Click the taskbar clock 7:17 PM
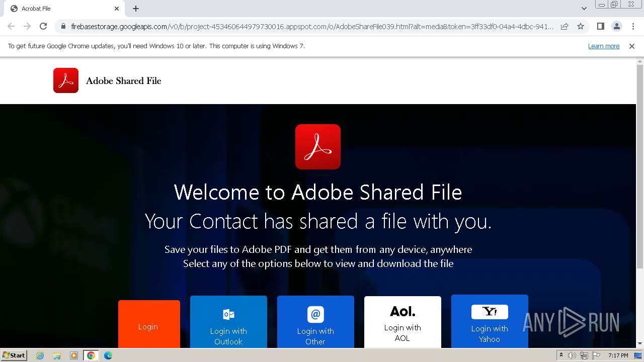Viewport: 644px width, 362px height. point(618,355)
